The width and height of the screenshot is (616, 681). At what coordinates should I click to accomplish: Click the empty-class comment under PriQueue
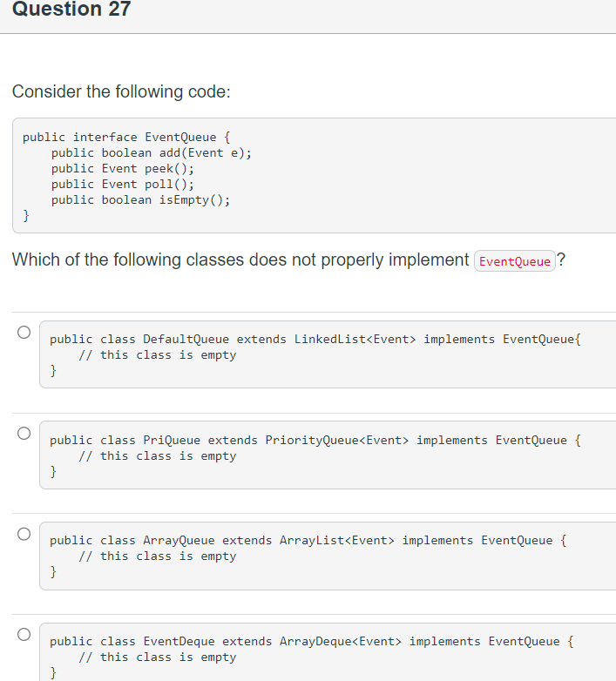[x=157, y=456]
